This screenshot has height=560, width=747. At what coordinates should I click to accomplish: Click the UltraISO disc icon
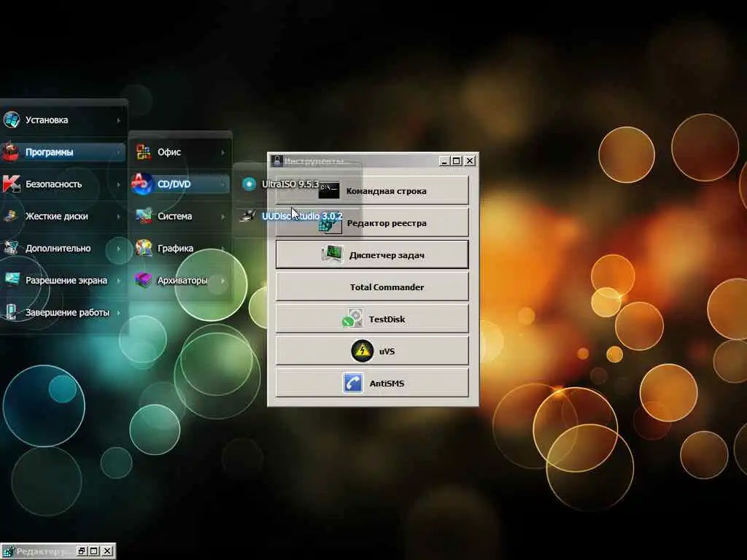249,184
